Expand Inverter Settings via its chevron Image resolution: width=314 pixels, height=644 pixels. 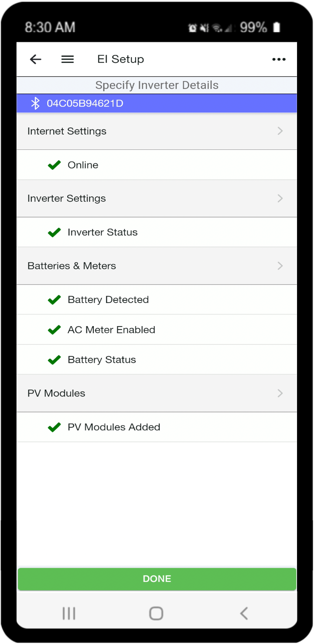(x=280, y=198)
